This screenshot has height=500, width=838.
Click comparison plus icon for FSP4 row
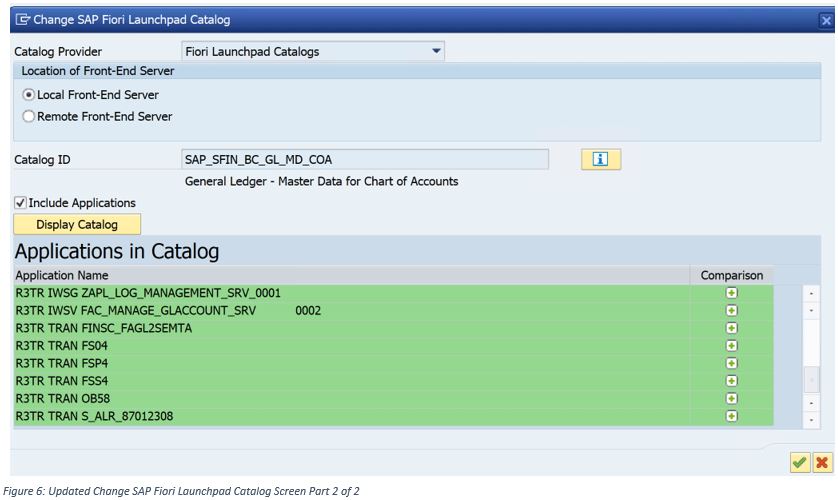pos(732,363)
